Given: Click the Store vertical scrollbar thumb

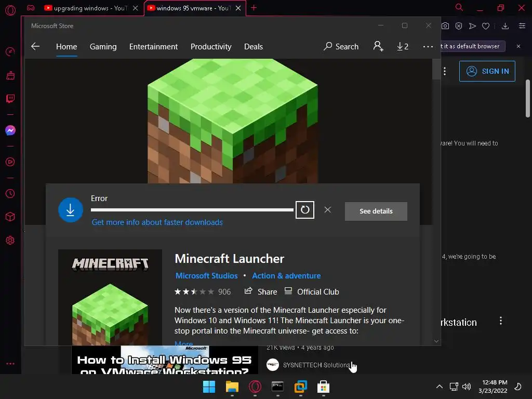Looking at the screenshot, I should pos(436,69).
